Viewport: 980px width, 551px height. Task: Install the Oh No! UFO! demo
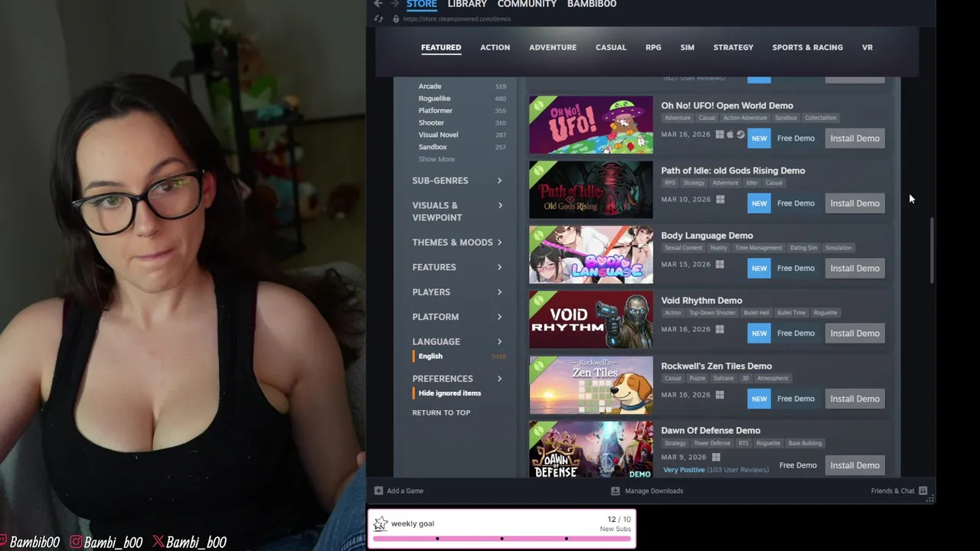point(854,139)
